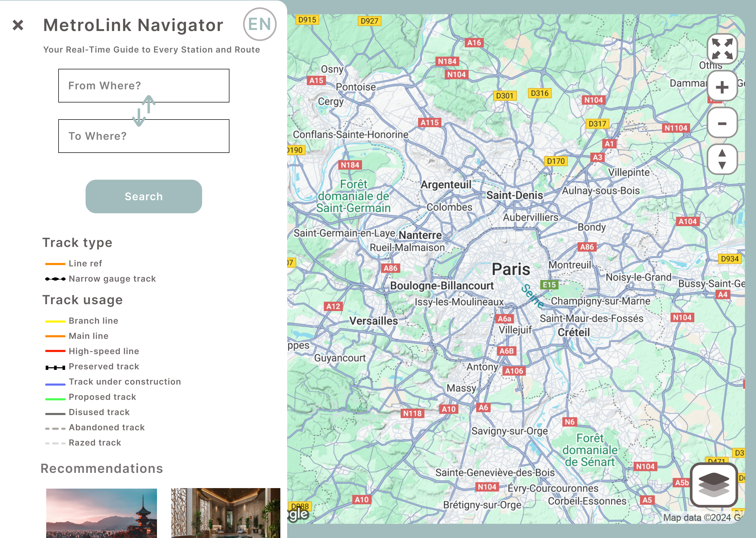Viewport: 756px width, 538px height.
Task: Click the D927 yellow road shield
Action: [369, 21]
